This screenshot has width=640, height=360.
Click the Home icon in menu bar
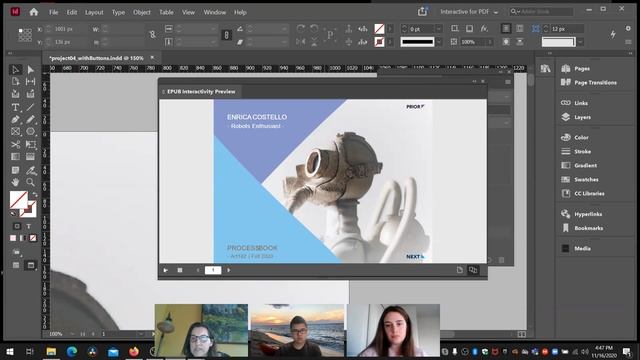[34, 12]
